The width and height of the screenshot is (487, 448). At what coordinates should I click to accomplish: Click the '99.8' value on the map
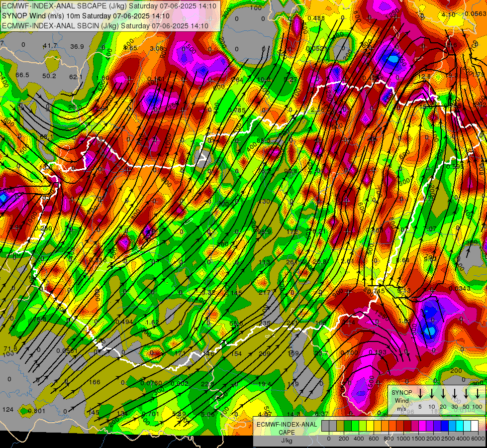click(x=291, y=171)
